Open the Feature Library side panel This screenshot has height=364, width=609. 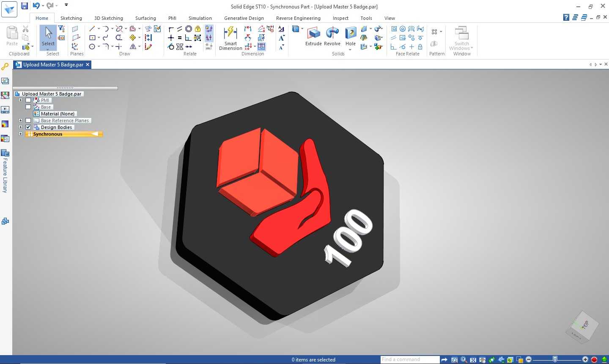coord(5,171)
